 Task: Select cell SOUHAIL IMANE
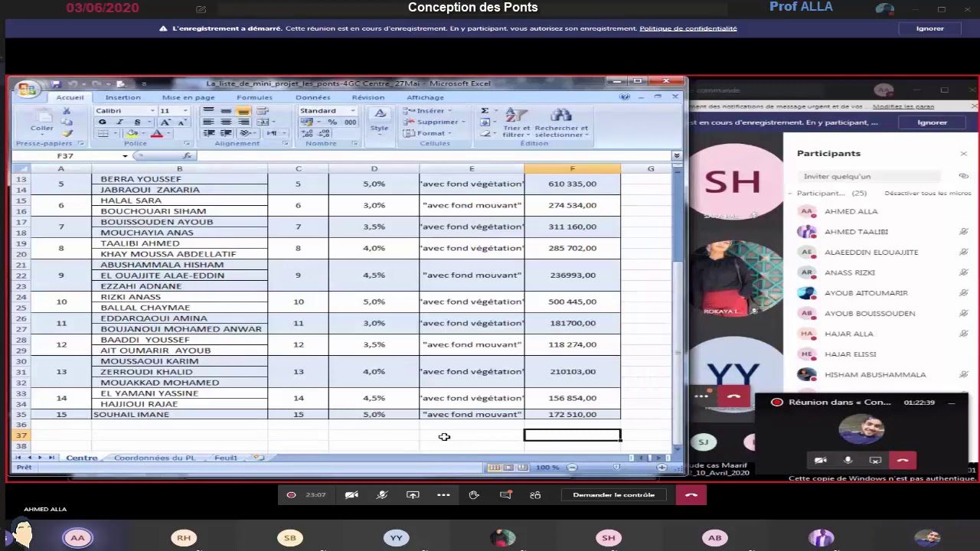point(180,415)
